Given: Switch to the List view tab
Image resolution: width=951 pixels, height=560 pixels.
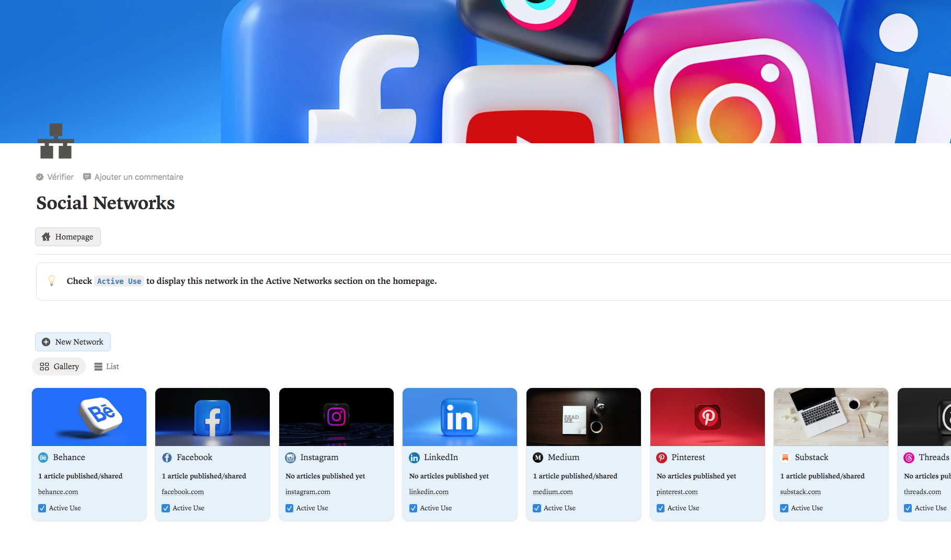Looking at the screenshot, I should (x=107, y=367).
